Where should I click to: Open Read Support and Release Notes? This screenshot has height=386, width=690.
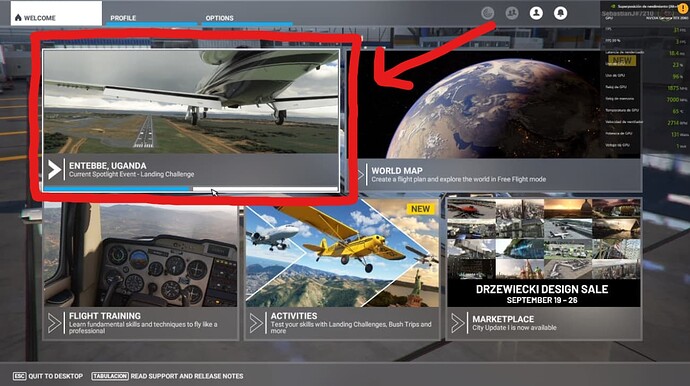coord(167,376)
